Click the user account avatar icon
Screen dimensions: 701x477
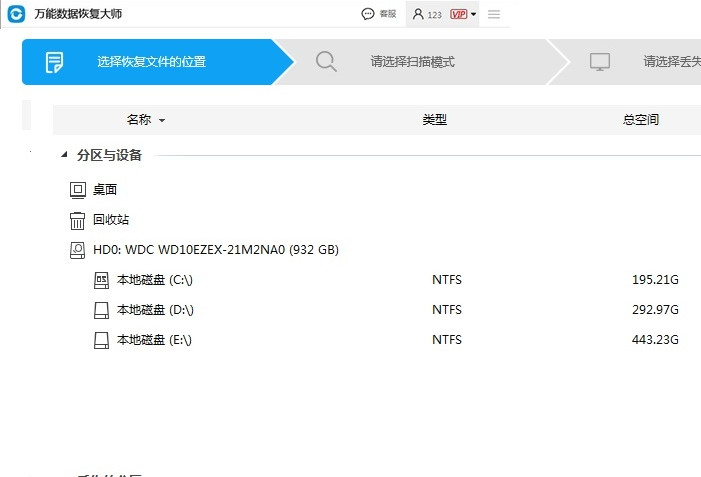[418, 14]
